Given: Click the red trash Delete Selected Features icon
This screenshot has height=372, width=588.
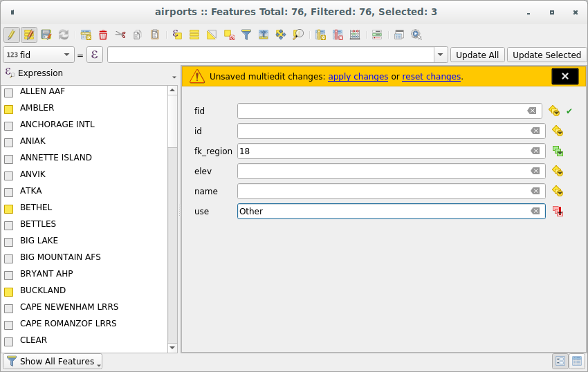Looking at the screenshot, I should coord(103,35).
